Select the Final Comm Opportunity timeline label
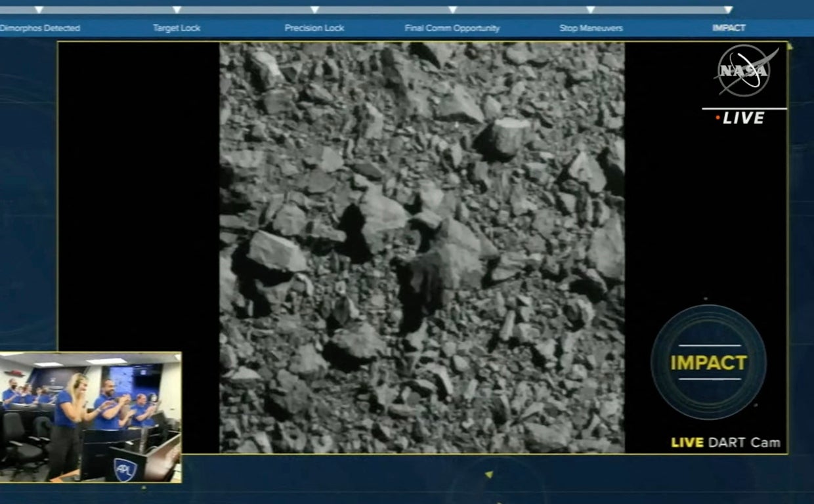The height and width of the screenshot is (504, 814). tap(452, 28)
